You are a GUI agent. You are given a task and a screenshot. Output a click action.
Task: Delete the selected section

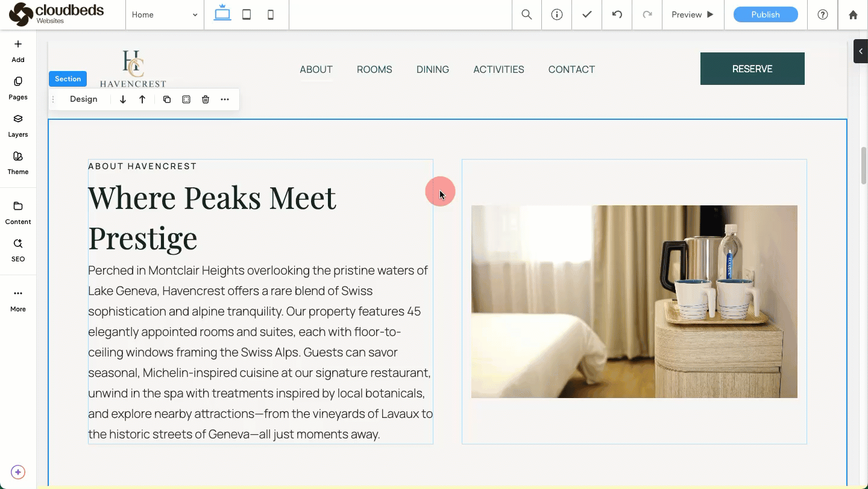tap(206, 99)
